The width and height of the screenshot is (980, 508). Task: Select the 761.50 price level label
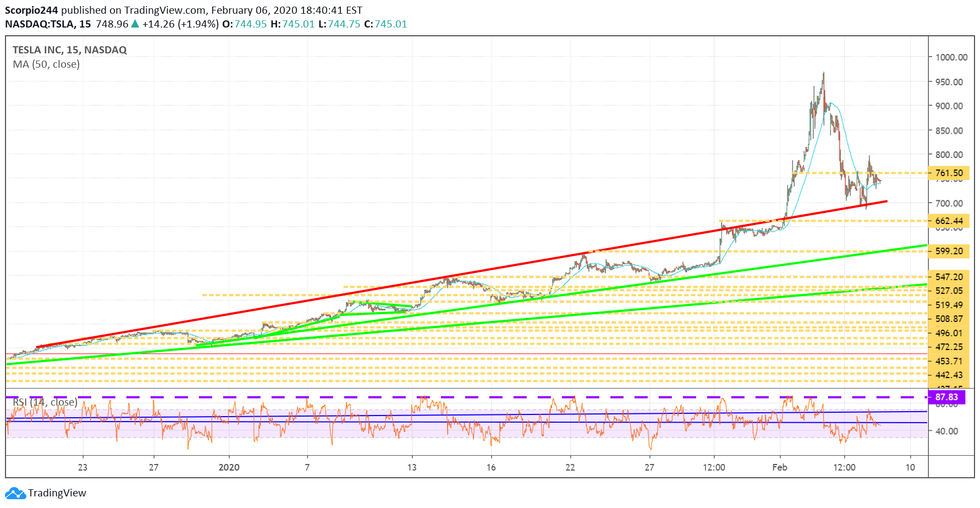pyautogui.click(x=949, y=173)
